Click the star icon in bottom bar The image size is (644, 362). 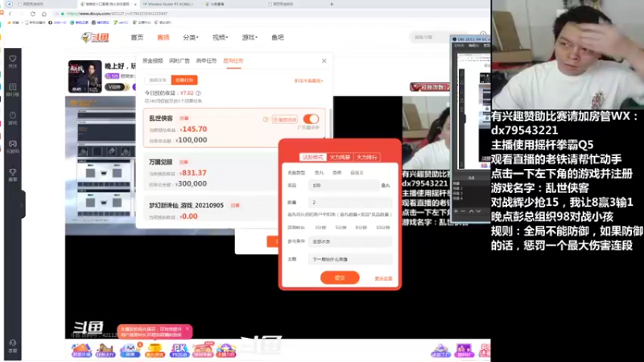226,350
